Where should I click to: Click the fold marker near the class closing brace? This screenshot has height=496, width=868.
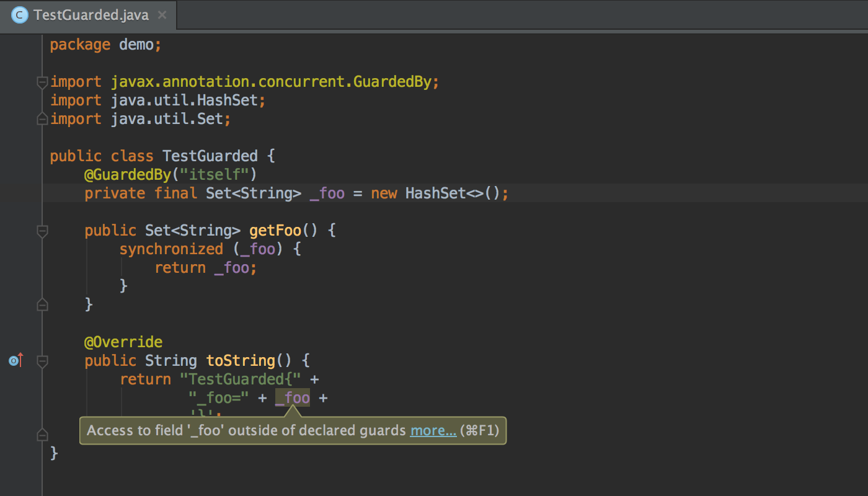(42, 434)
